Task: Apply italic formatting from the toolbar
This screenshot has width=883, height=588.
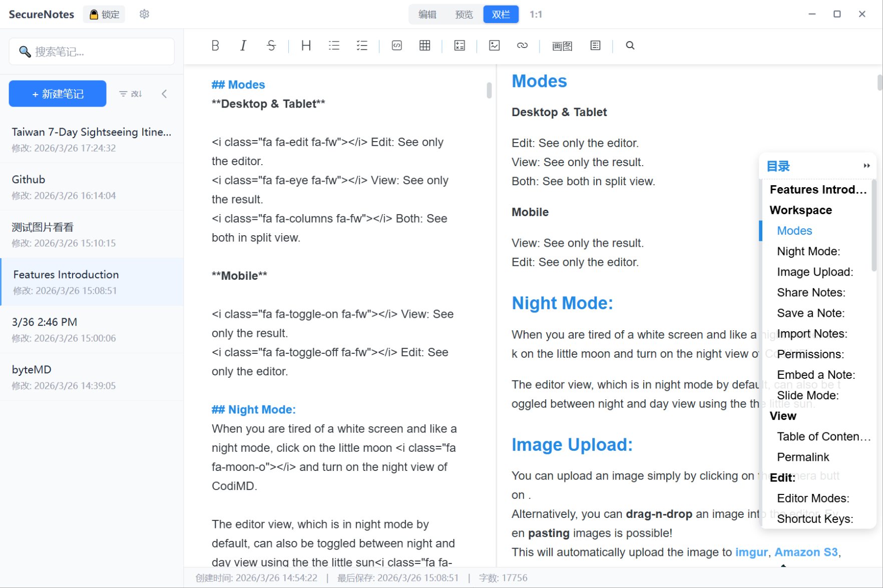Action: [243, 46]
